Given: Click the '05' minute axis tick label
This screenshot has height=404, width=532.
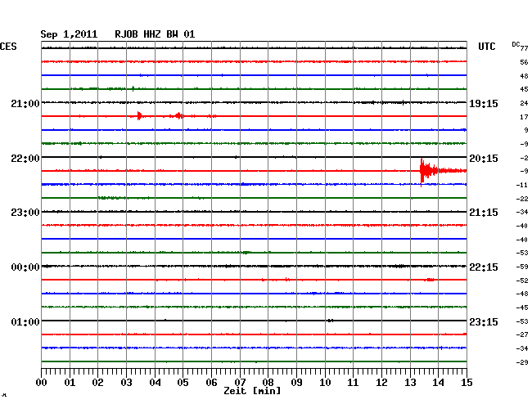Looking at the screenshot, I should [x=183, y=383].
